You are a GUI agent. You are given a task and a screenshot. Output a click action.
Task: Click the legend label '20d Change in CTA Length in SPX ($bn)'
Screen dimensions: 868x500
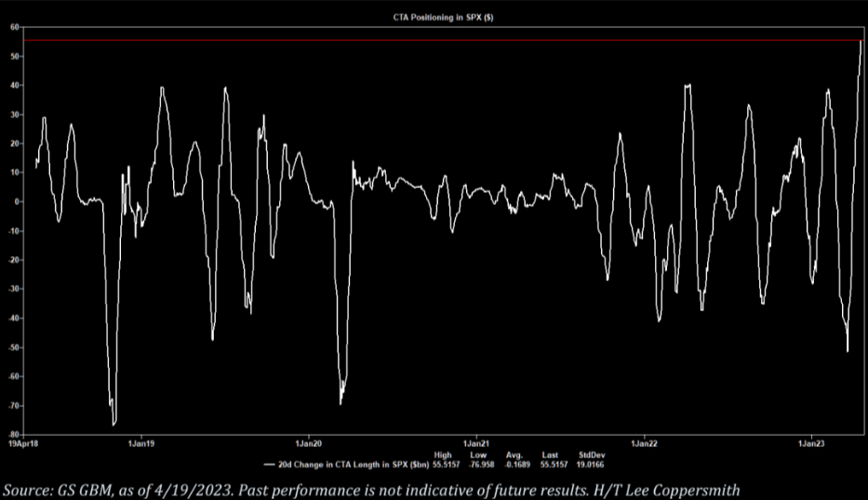coord(354,465)
